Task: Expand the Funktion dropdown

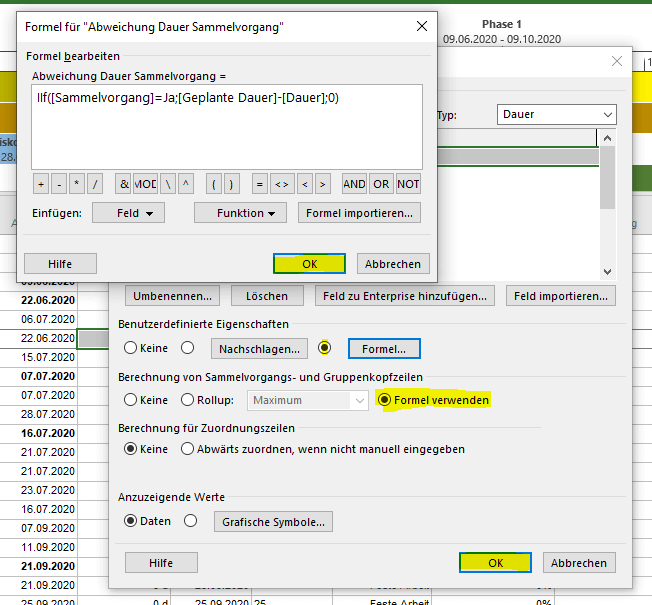Action: [240, 213]
